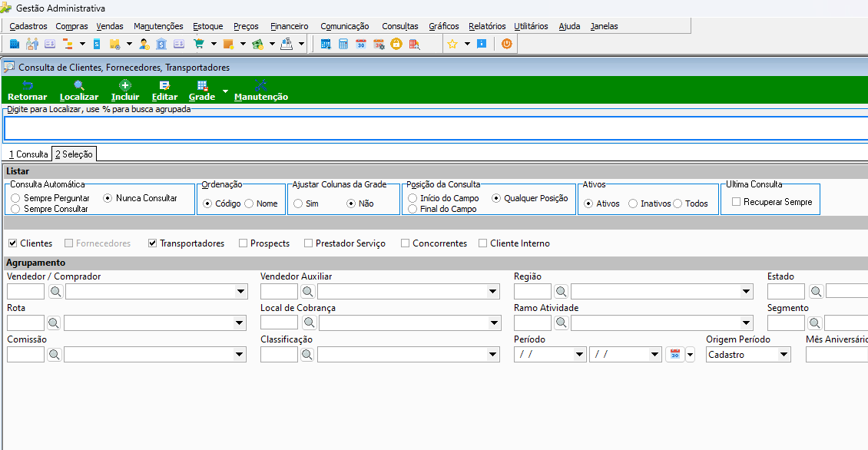Enable Recuperar Sempre checkbox
This screenshot has height=450, width=868.
coord(736,202)
